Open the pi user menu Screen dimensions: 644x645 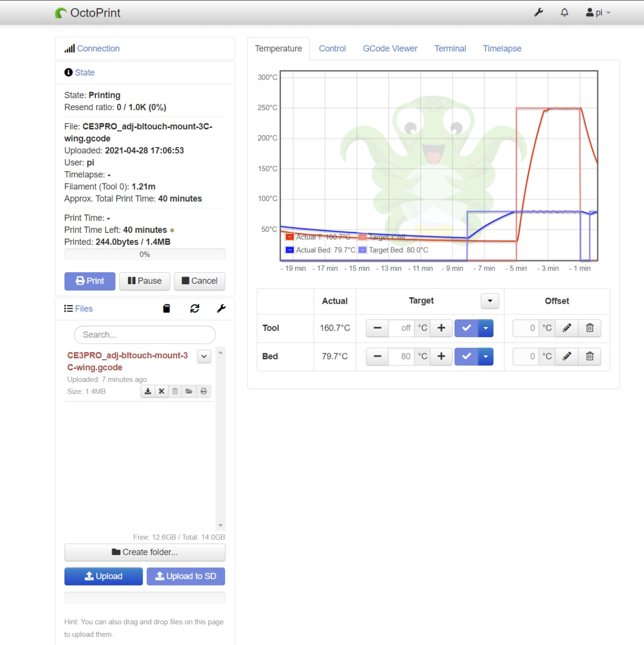coord(598,13)
